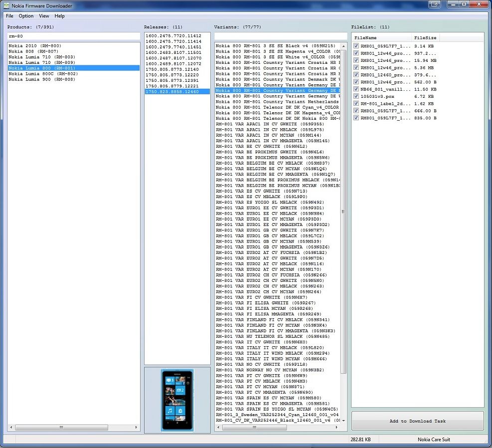The image size is (492, 448).
Task: Select release 1750.805.8773.12220
Action: coord(177,75)
